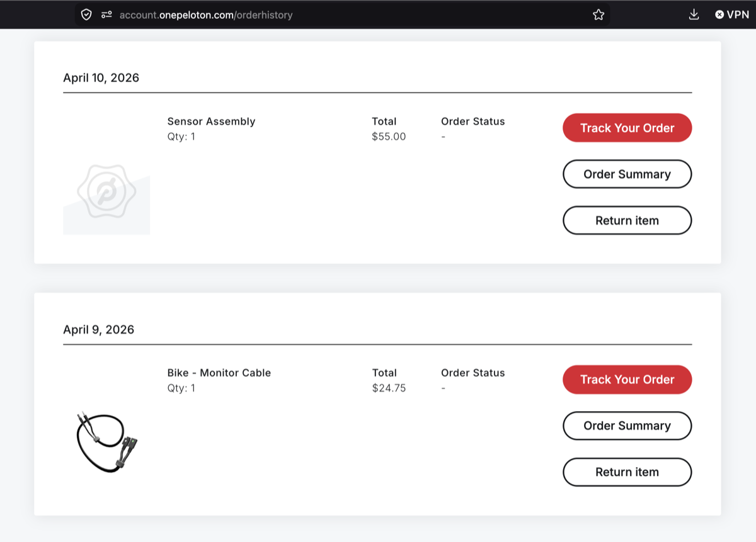
Task: Return item for Sensor Assembly order
Action: point(627,220)
